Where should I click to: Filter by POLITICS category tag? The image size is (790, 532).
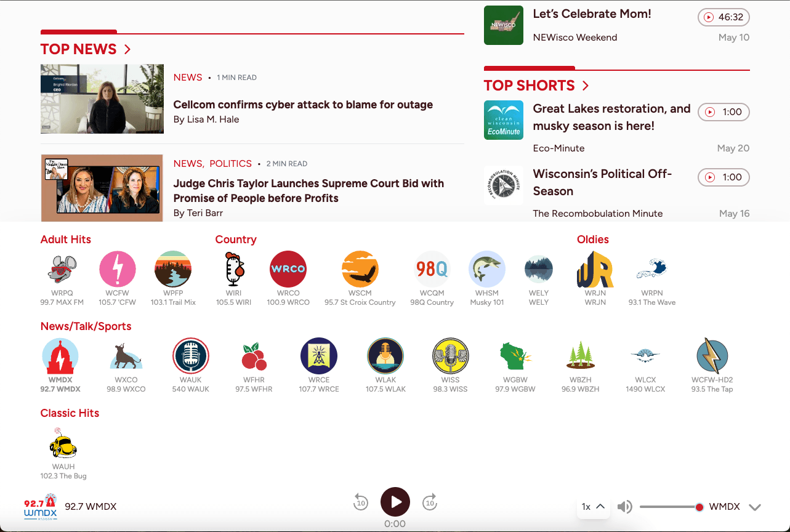(x=230, y=164)
